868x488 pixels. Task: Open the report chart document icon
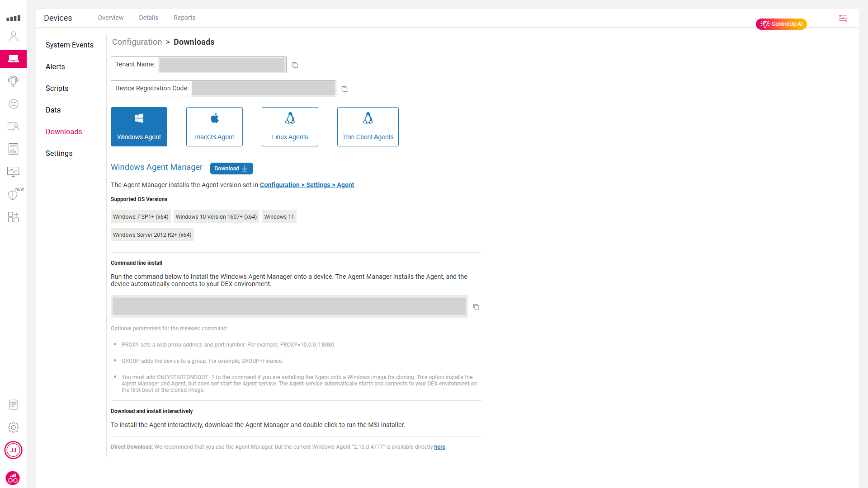tap(14, 149)
